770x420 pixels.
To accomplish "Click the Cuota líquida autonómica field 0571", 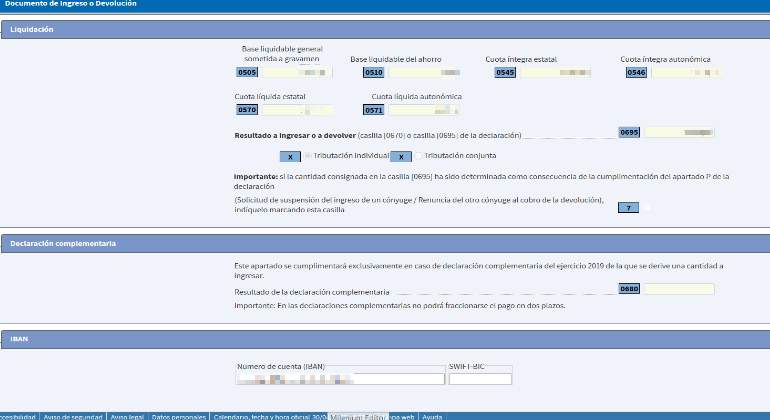I will [x=424, y=110].
